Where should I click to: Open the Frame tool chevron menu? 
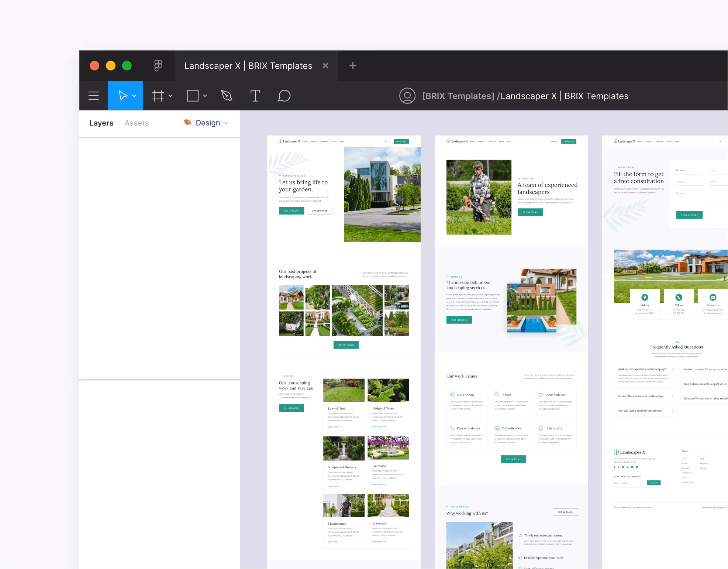[x=170, y=96]
